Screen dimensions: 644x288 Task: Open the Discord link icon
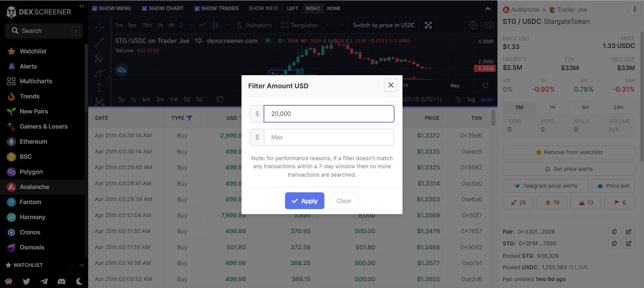click(62, 281)
